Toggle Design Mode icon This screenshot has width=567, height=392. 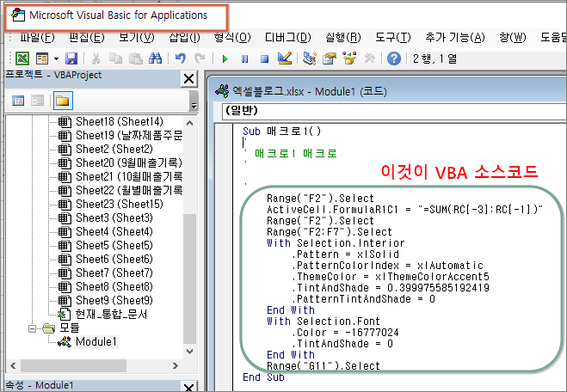tap(285, 58)
